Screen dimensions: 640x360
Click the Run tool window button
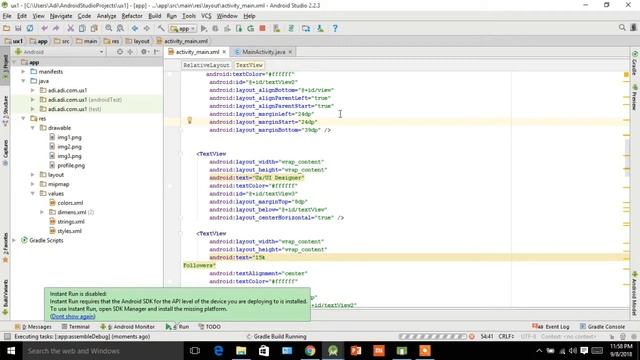pos(178,327)
